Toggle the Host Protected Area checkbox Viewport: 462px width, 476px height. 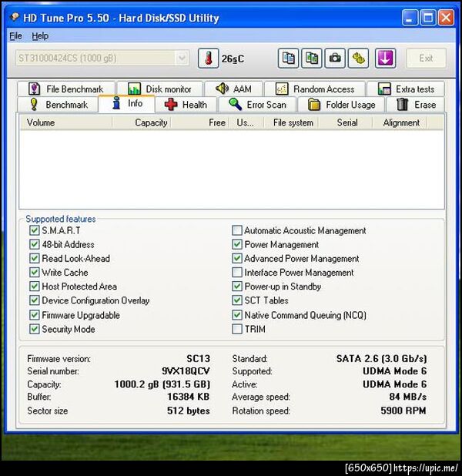pos(35,287)
